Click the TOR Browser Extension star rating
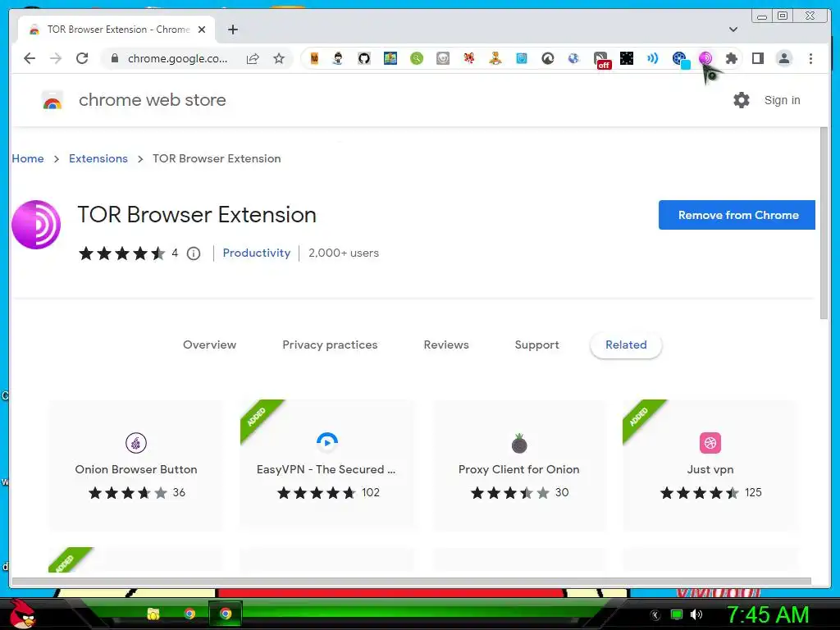The width and height of the screenshot is (840, 630). pos(122,253)
